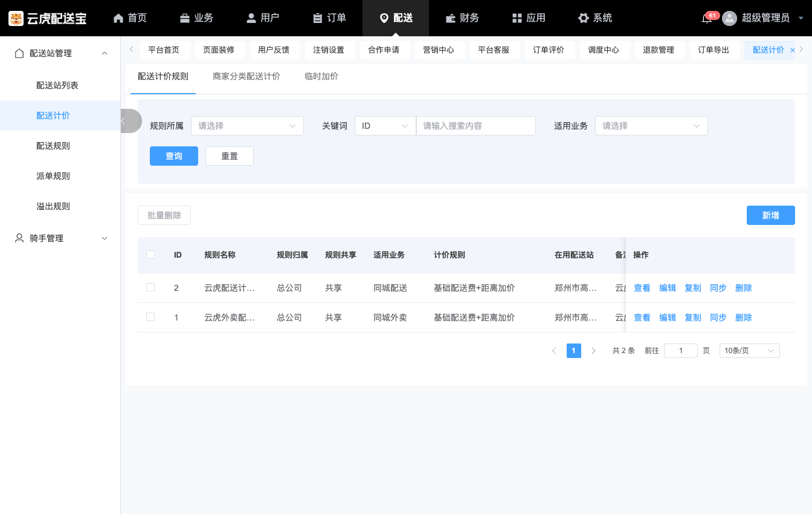This screenshot has width=812, height=514.
Task: Click the 重置 reset button
Action: tap(230, 156)
